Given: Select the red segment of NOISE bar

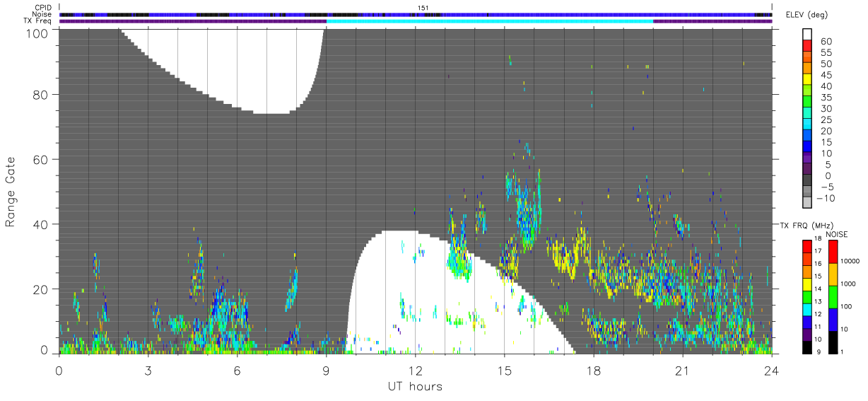Looking at the screenshot, I should pos(832,252).
